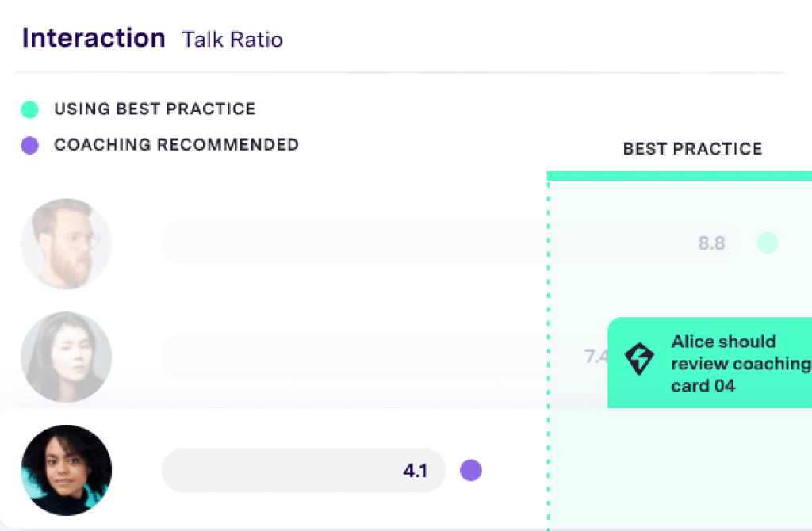Screen dimensions: 812x531
Task: Toggle the USING BEST PRACTICE legend label
Action: (155, 109)
